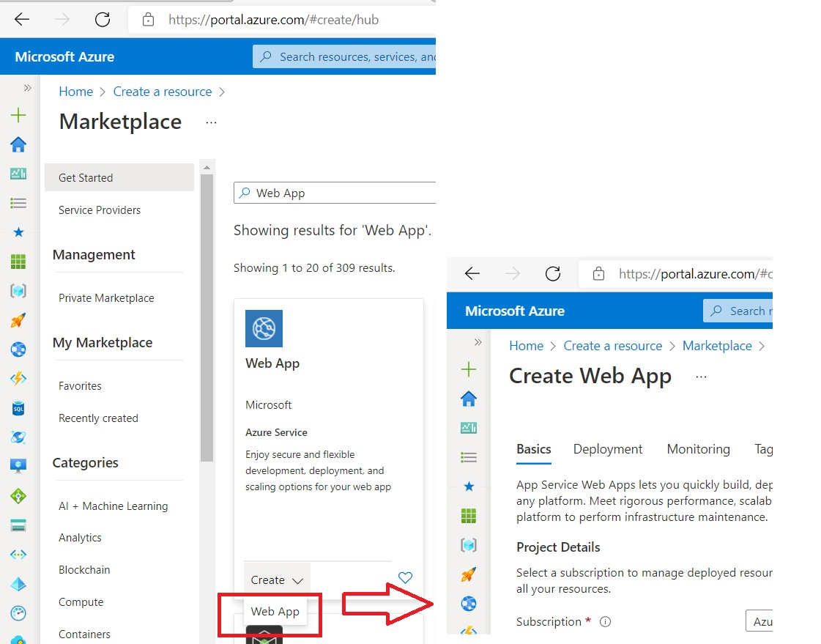
Task: Open Azure Cosmos DB planet icon in sidebar
Action: click(x=18, y=437)
